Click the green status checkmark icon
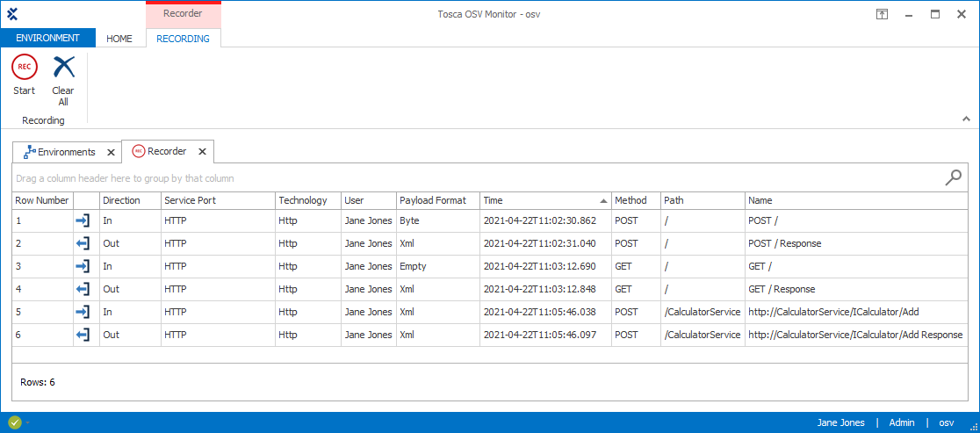Screen dimensions: 980x433 tap(15, 422)
